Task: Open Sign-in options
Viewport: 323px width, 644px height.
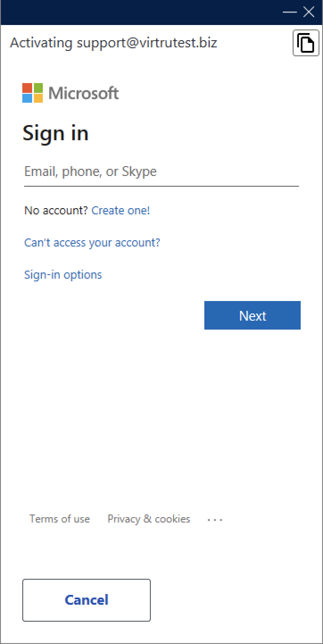Action: click(x=63, y=275)
